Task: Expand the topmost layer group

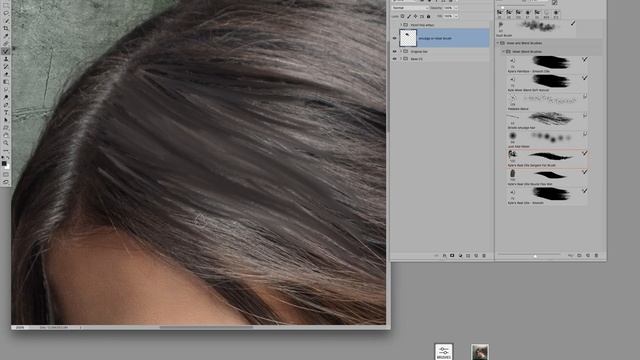Action: [401, 25]
